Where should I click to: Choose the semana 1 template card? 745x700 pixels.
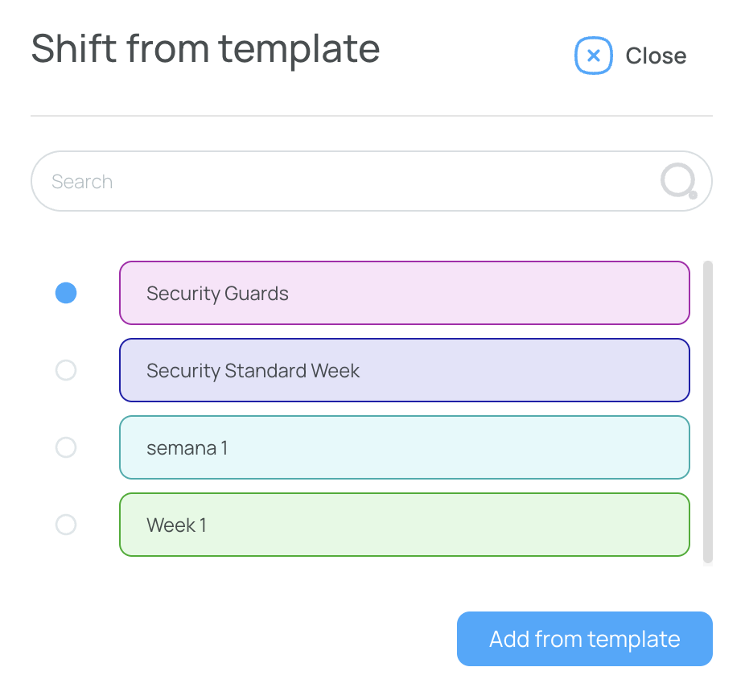point(405,447)
